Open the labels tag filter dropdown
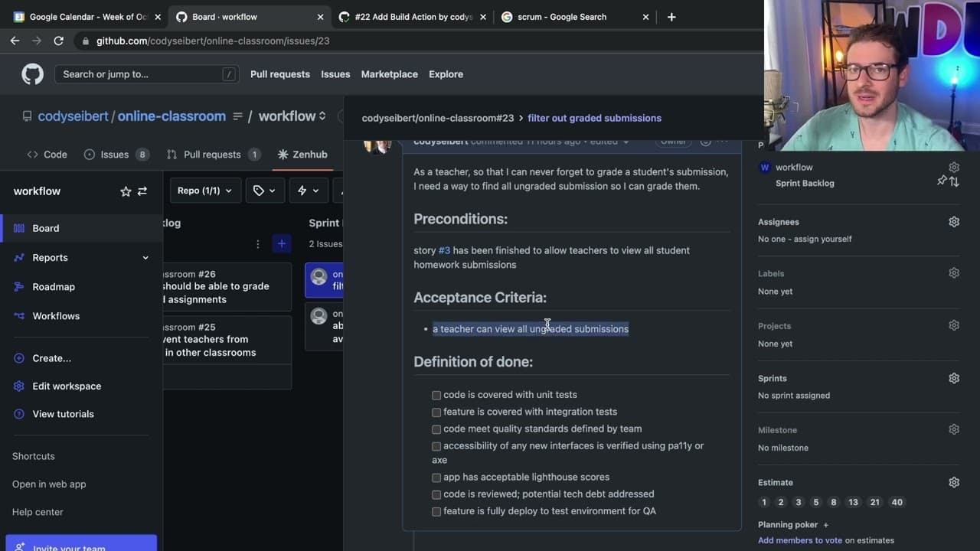 click(265, 191)
